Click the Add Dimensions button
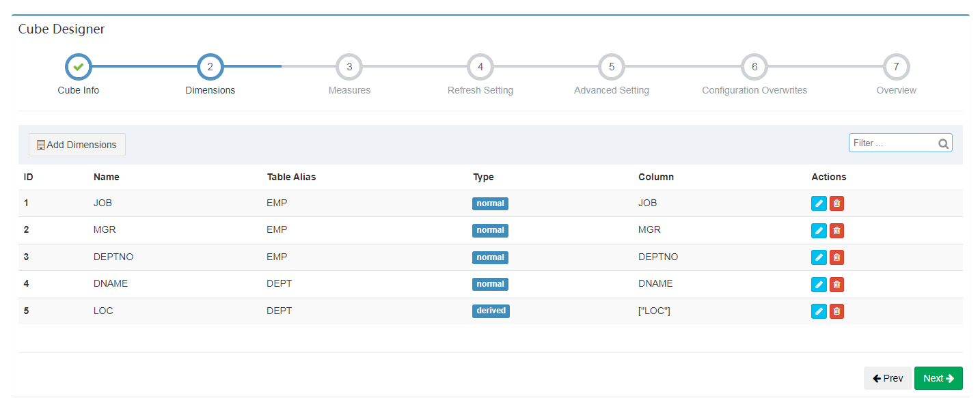The height and width of the screenshot is (398, 980). [77, 145]
